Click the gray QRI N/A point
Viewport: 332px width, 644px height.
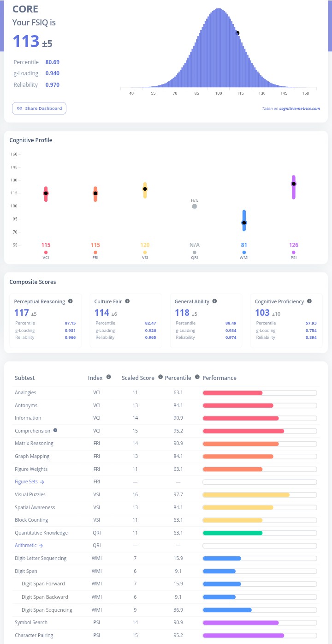coord(195,206)
